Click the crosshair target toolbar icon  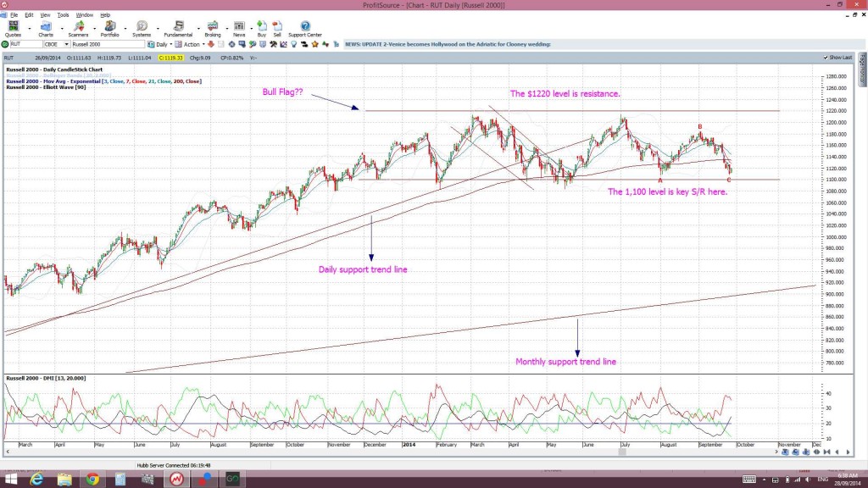232,44
